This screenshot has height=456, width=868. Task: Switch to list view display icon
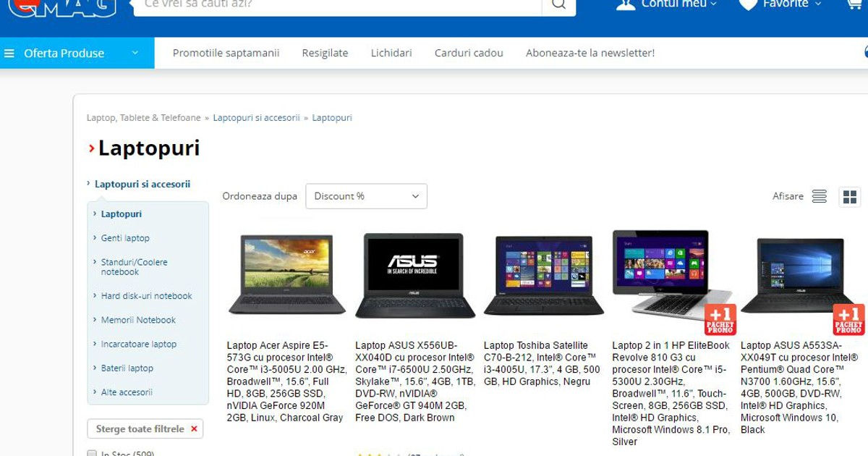click(819, 196)
